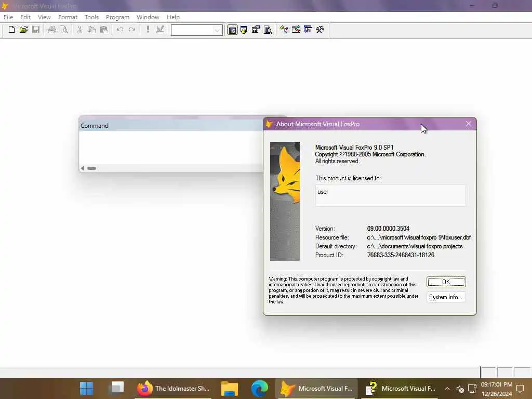Close the About Microsoft Visual FoxPro dialog

[x=469, y=124]
